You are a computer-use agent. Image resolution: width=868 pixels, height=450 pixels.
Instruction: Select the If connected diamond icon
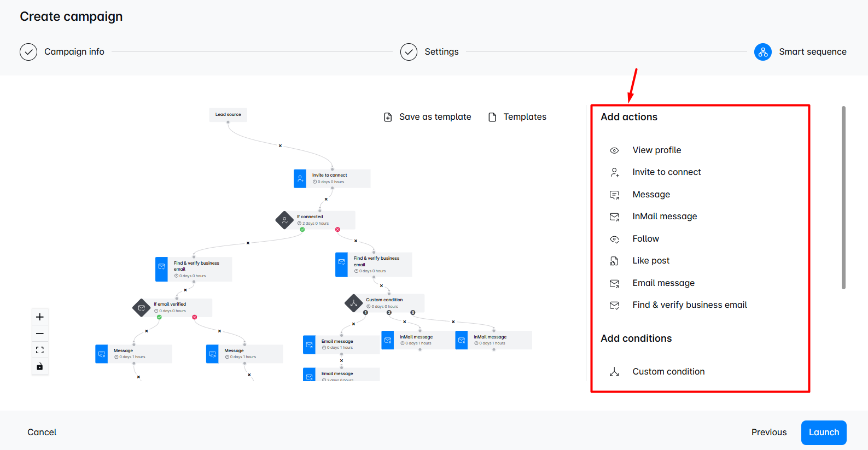[284, 220]
